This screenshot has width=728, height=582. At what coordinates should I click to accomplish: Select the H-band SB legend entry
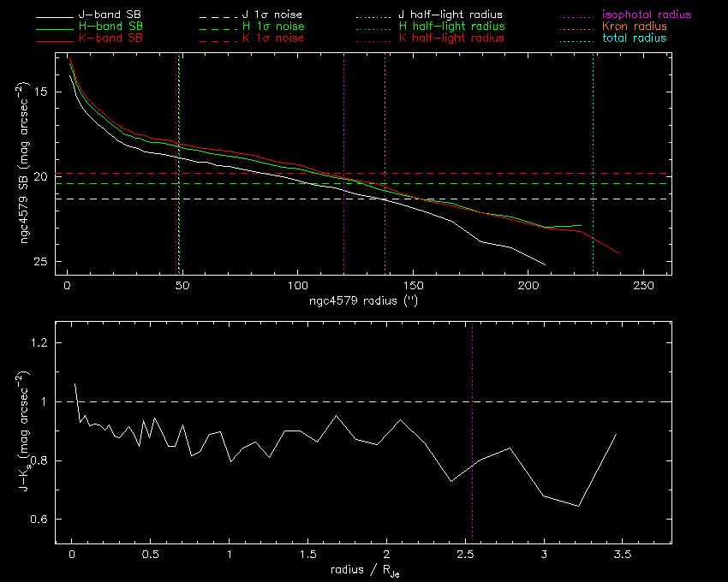click(110, 27)
